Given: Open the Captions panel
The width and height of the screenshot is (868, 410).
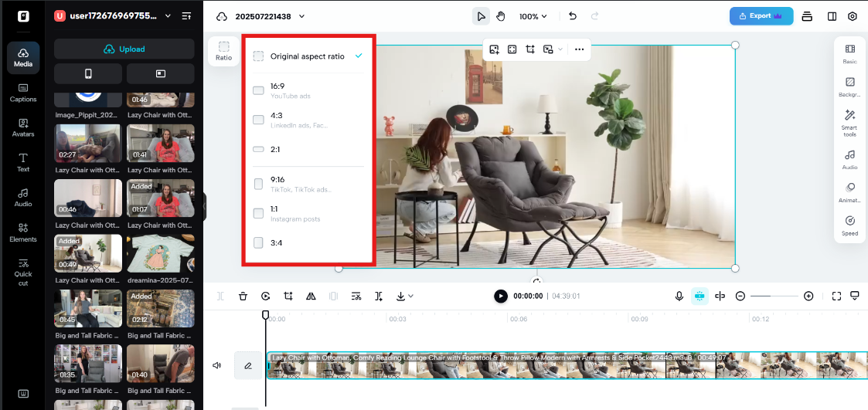Looking at the screenshot, I should point(23,93).
